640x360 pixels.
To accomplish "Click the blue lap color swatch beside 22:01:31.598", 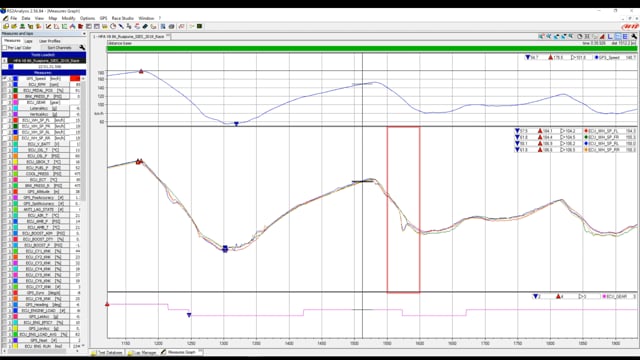I will click(11, 67).
